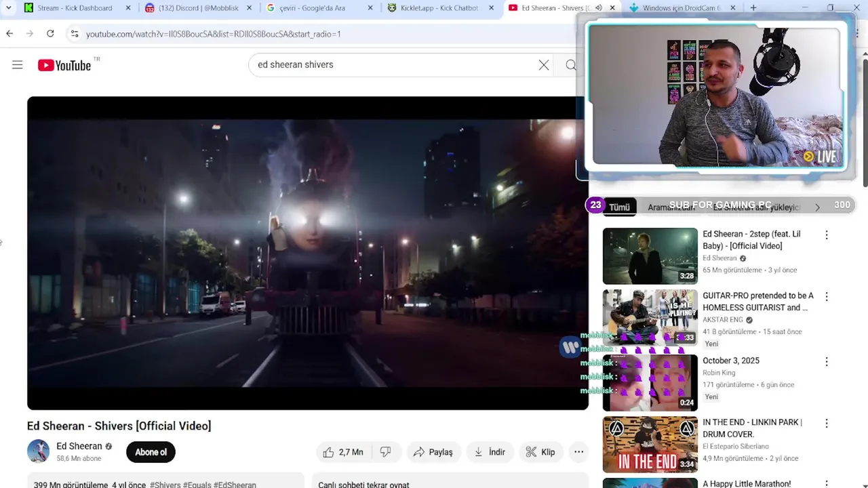The height and width of the screenshot is (488, 868).
Task: Share video with Paylaş button
Action: pos(433,452)
